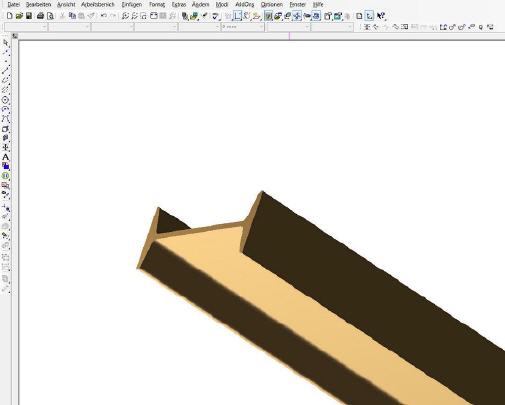Select the arrow Selection tool
The width and height of the screenshot is (505, 405).
(x=5, y=43)
